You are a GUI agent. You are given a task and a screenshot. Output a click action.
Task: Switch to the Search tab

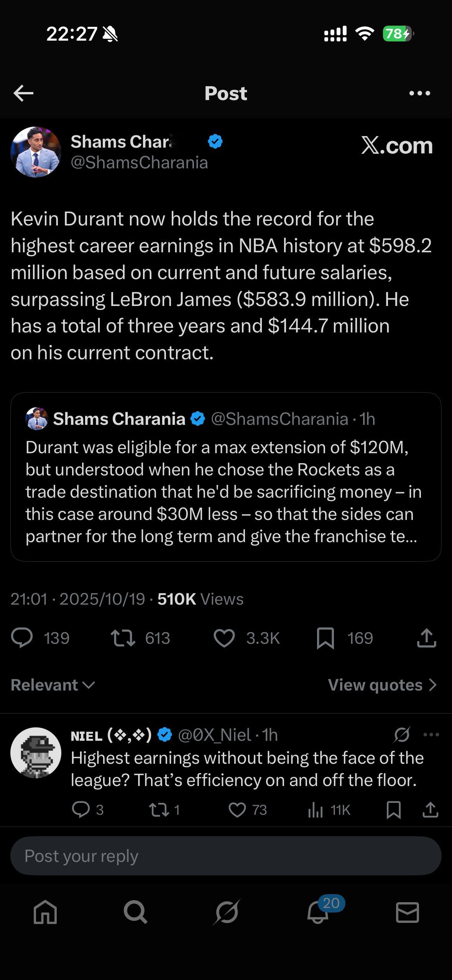coord(135,912)
